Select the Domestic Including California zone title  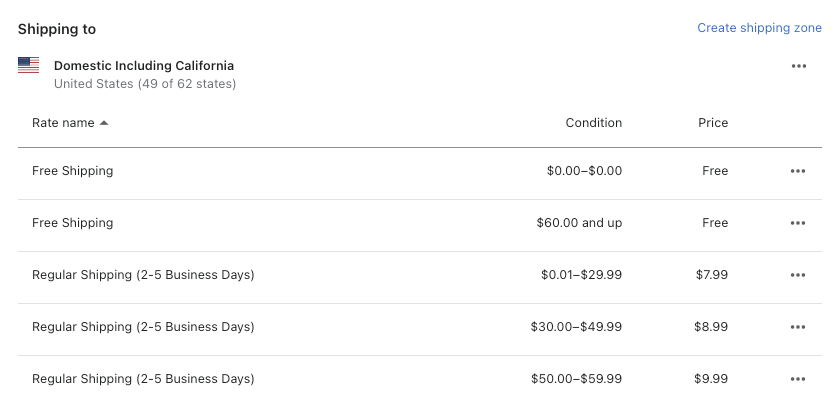tap(144, 66)
